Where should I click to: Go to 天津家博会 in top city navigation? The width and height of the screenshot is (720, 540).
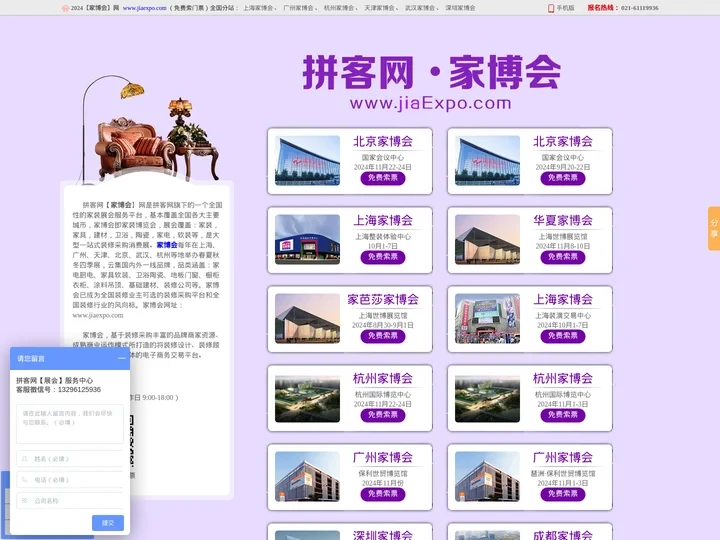coord(379,8)
